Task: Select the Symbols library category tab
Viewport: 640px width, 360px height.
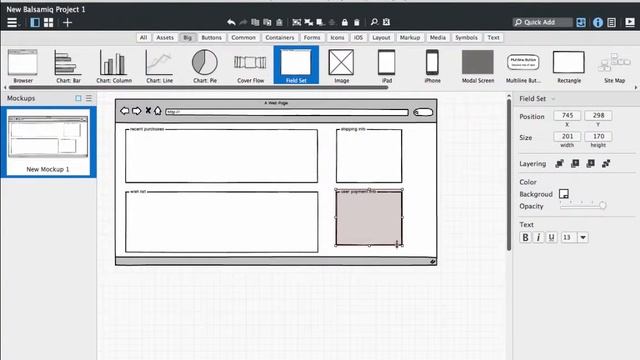Action: tap(466, 38)
